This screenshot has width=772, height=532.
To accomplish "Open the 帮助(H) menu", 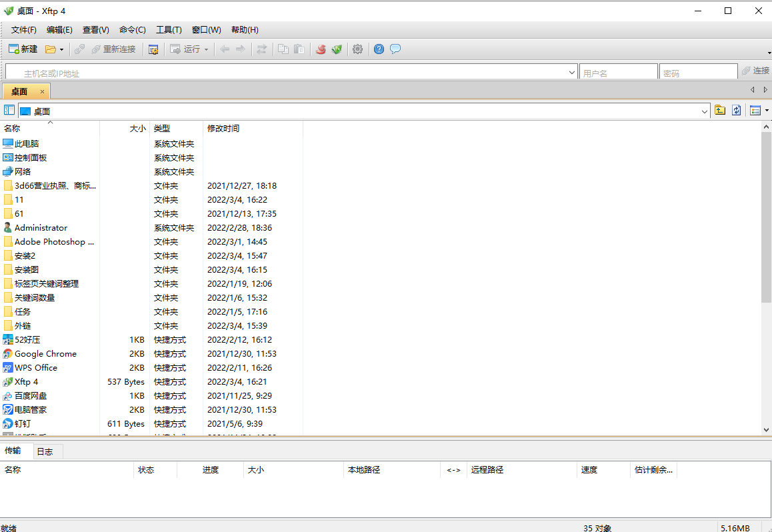I will tap(245, 29).
